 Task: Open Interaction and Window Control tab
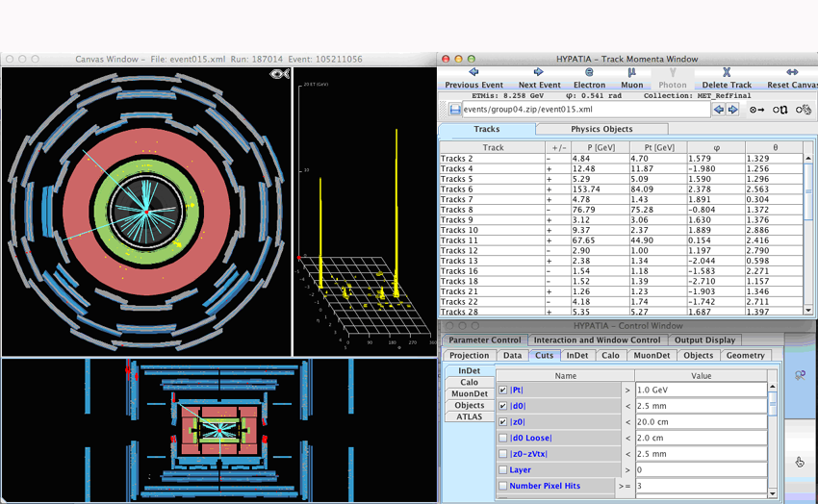click(x=597, y=340)
